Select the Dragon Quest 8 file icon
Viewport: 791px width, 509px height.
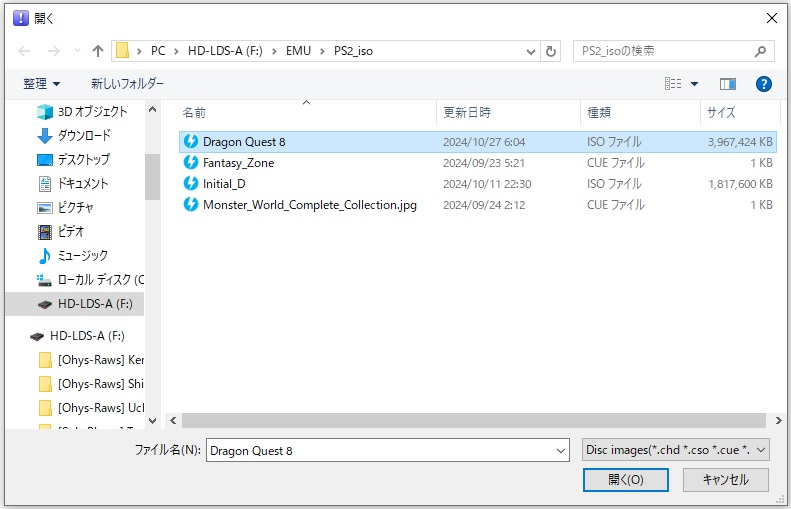pos(191,142)
